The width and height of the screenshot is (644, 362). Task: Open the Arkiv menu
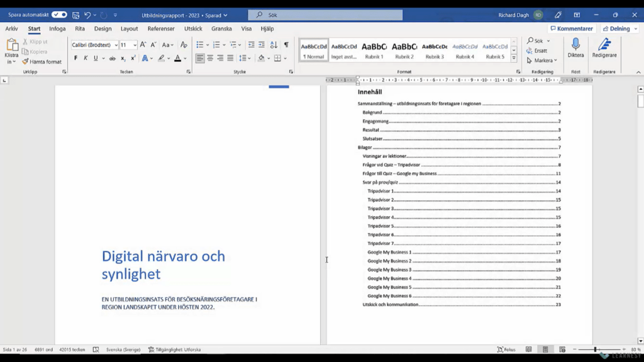coord(11,29)
